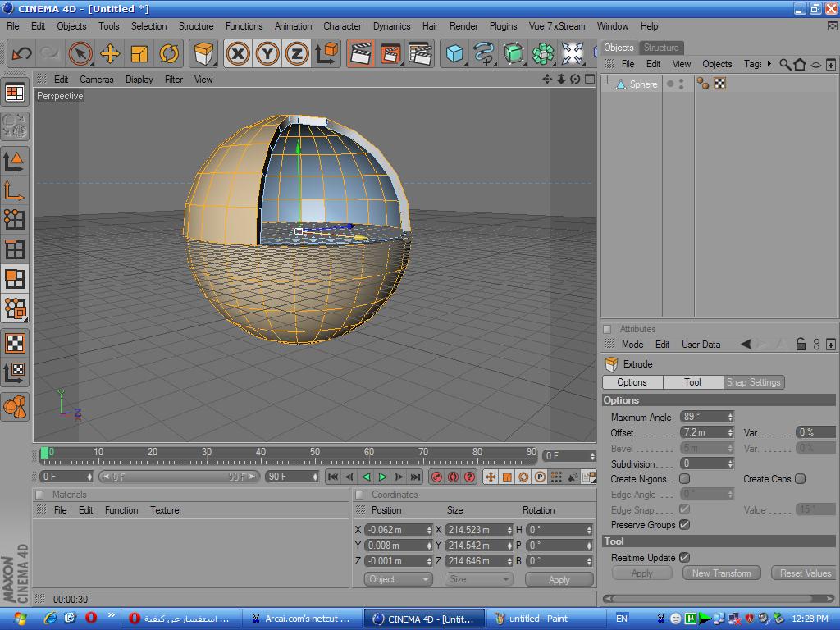Toggle Sphere visibility dots in Object Manager

pyautogui.click(x=681, y=84)
